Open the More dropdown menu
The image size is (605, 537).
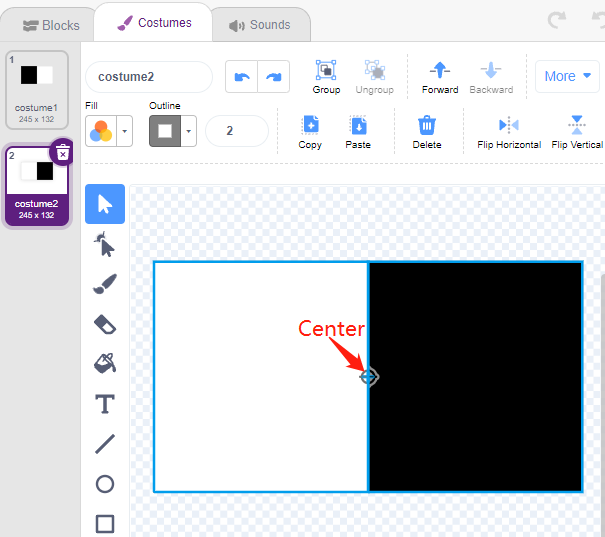(x=567, y=76)
